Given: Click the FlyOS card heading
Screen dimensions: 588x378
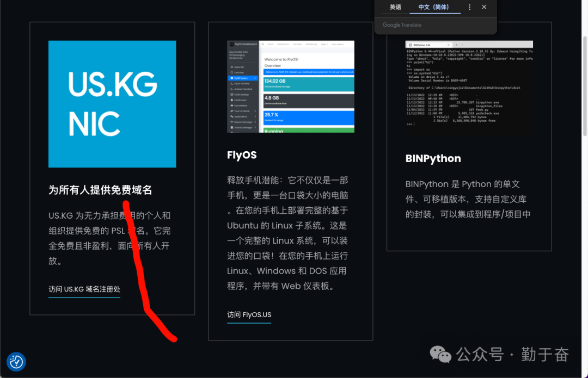Looking at the screenshot, I should tap(242, 154).
